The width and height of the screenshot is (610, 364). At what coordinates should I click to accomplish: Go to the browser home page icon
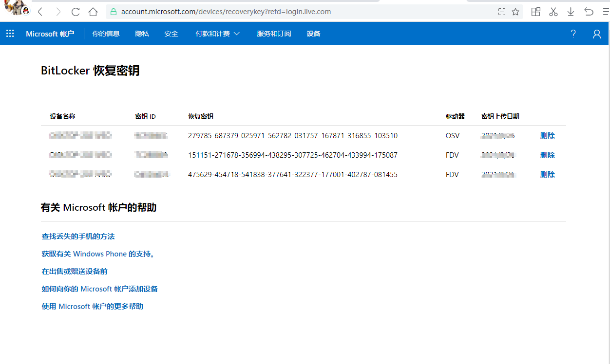[x=93, y=12]
